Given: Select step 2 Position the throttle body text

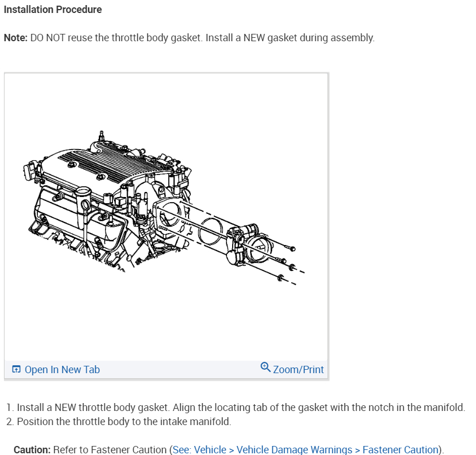Looking at the screenshot, I should [124, 421].
